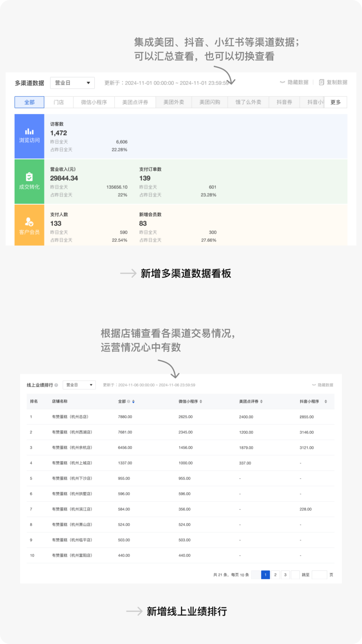Click help icon beside 线上业绩排行

click(56, 385)
